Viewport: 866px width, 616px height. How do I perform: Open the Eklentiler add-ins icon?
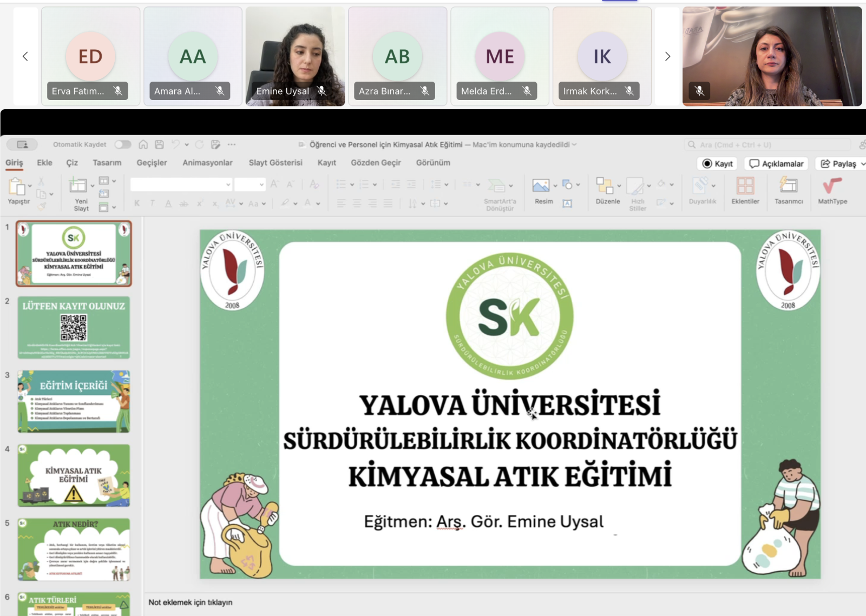[x=745, y=187]
